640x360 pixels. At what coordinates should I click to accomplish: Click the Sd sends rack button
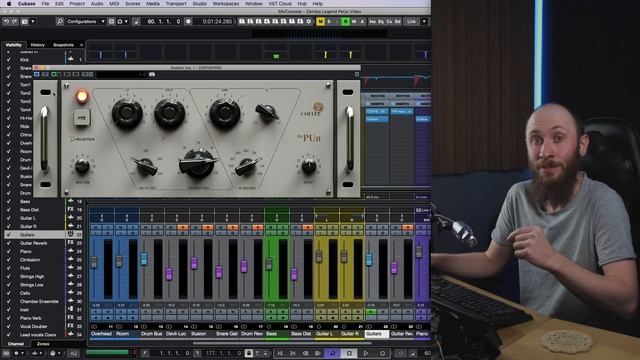coord(398,21)
